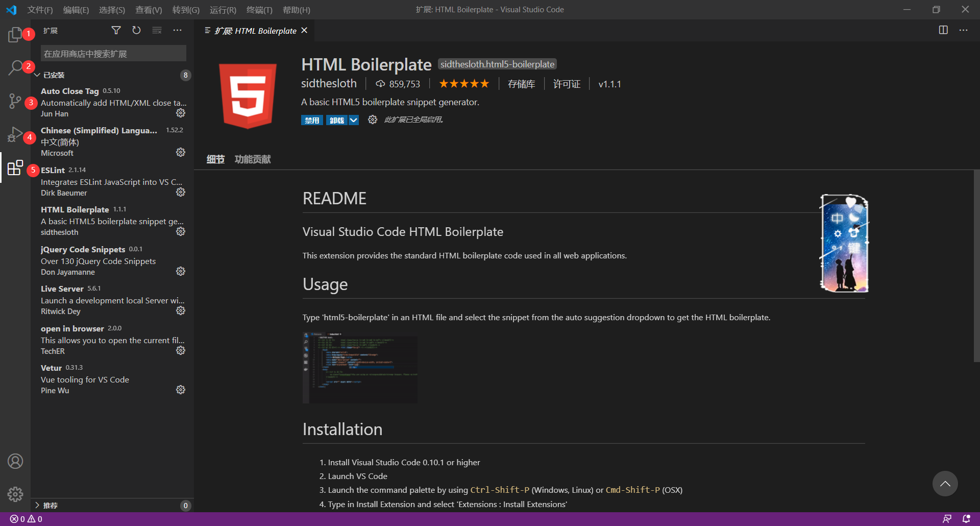Open the uninstall dropdown arrow
The width and height of the screenshot is (980, 526).
click(x=354, y=120)
